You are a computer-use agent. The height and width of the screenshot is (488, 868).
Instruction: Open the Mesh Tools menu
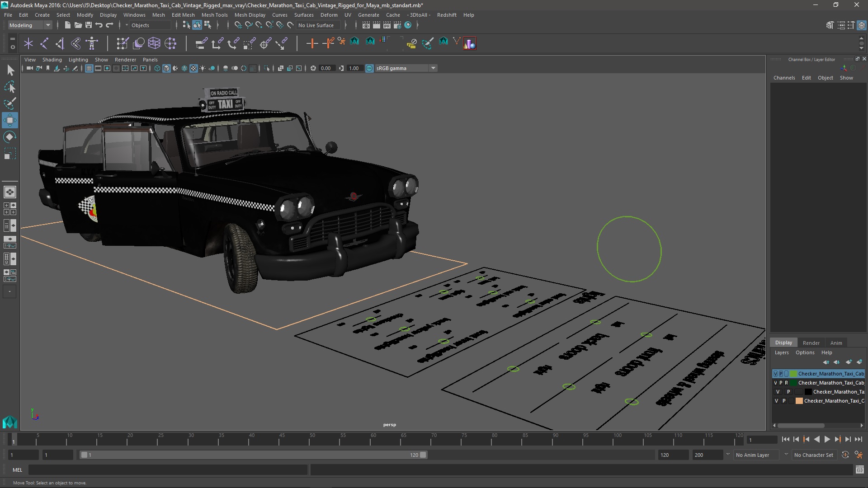(214, 15)
